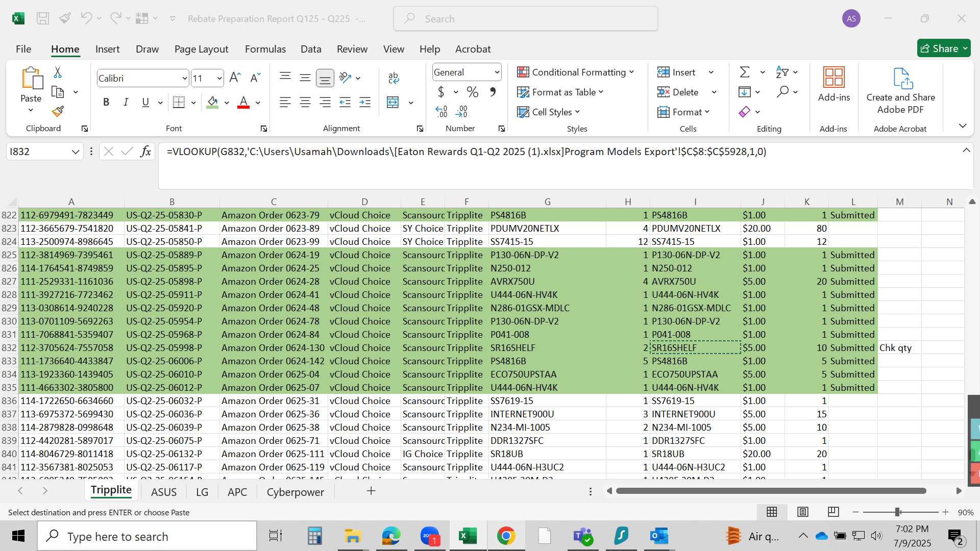Toggle middle vertical alignment
Viewport: 980px width, 551px height.
305,78
